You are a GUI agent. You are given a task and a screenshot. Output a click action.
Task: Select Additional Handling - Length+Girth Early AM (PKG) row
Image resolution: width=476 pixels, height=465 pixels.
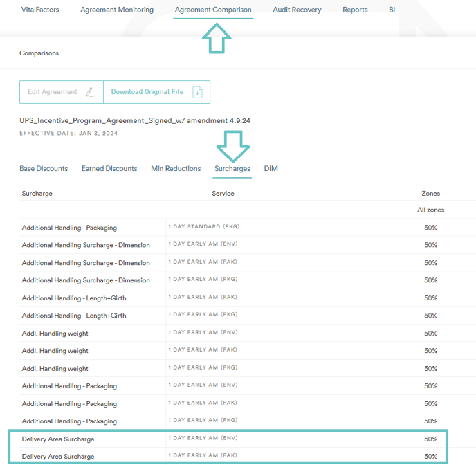tap(248, 316)
